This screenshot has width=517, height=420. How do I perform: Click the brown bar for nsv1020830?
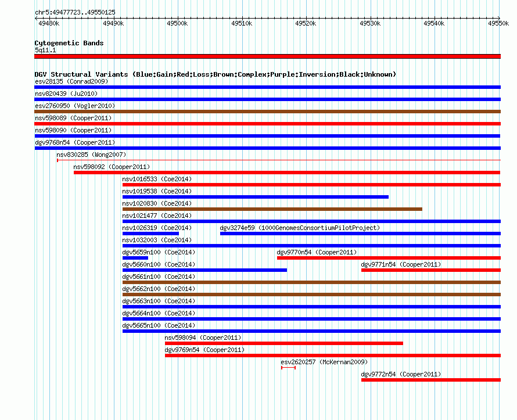click(272, 209)
